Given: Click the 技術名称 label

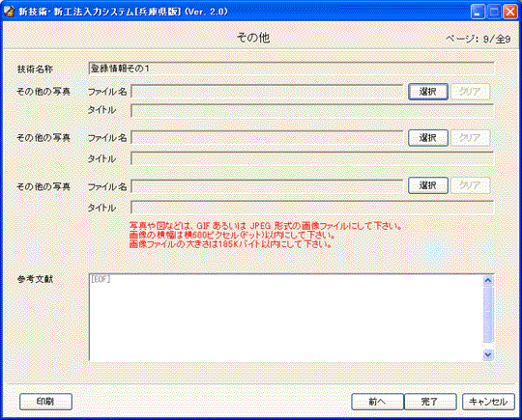Looking at the screenshot, I should (x=35, y=70).
